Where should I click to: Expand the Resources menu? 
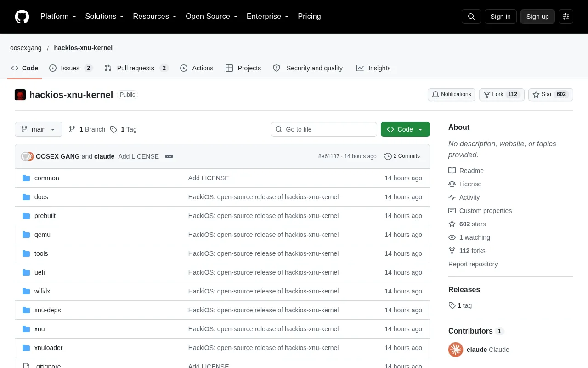click(155, 17)
